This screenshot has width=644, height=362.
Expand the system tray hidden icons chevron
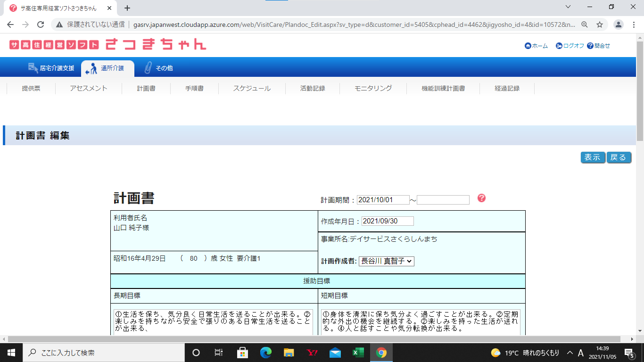point(570,353)
